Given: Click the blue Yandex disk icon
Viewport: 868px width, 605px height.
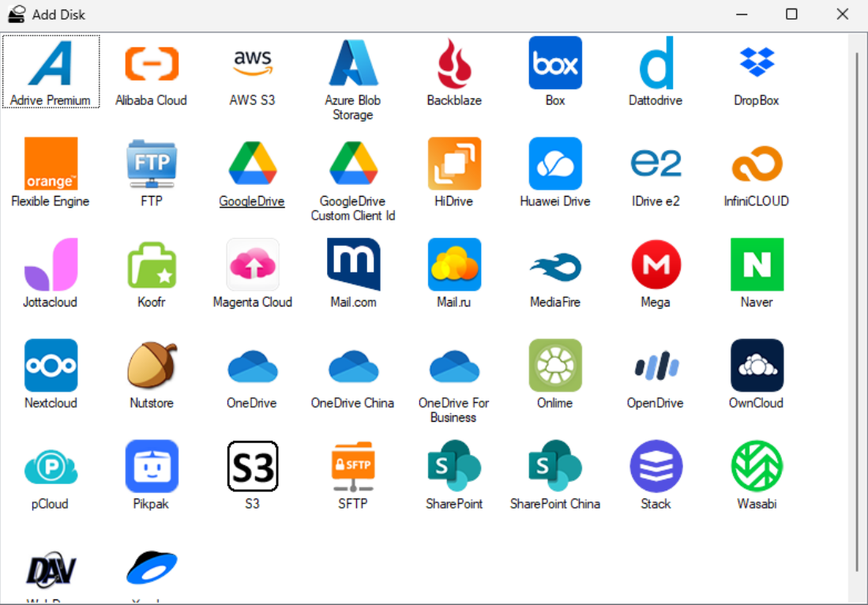Looking at the screenshot, I should [x=151, y=568].
